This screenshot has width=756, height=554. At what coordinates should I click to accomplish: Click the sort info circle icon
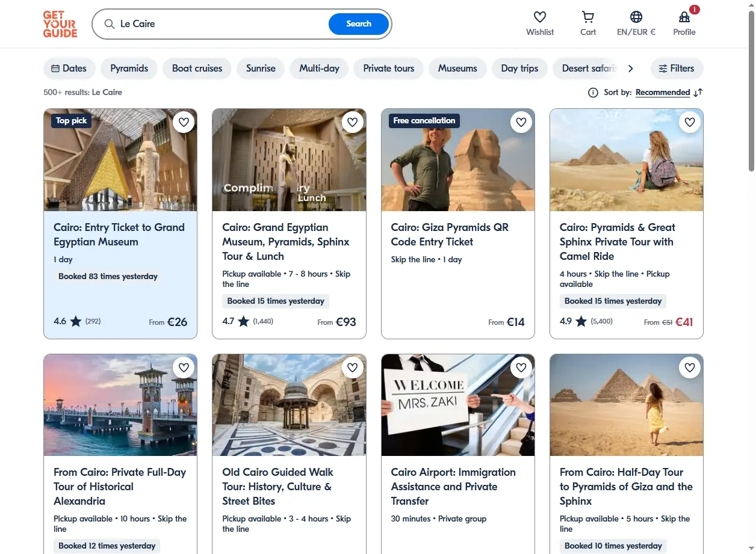coord(593,93)
